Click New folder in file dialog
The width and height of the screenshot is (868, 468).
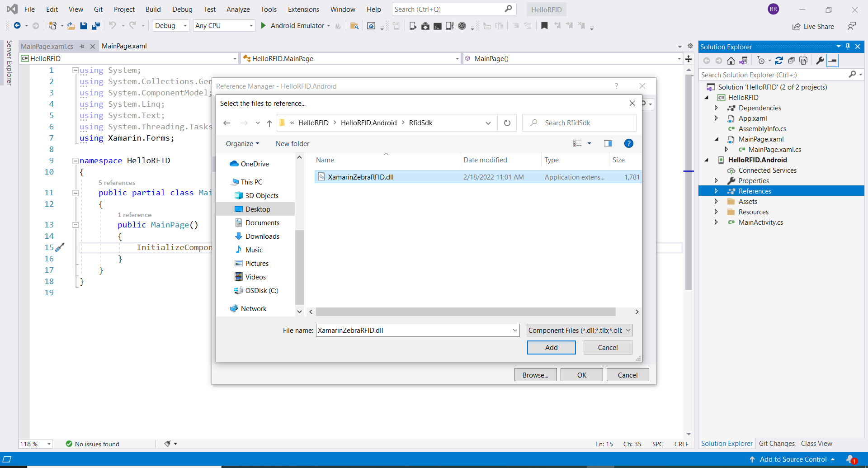click(292, 144)
